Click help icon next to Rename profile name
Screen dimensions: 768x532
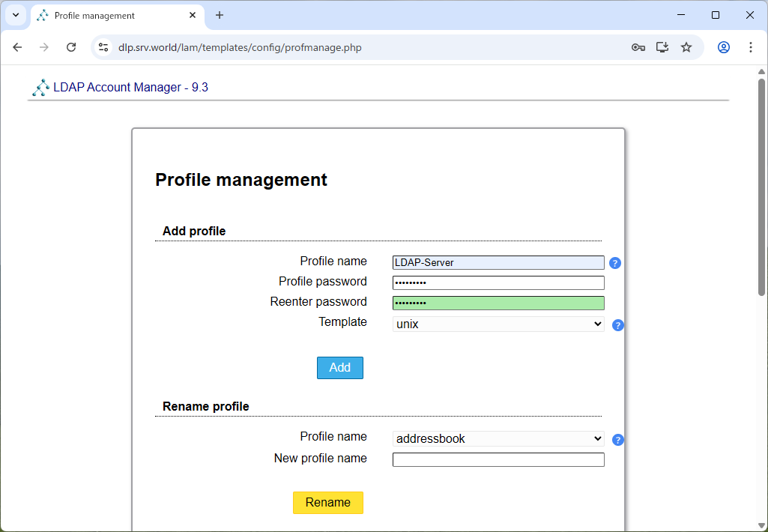tap(618, 440)
